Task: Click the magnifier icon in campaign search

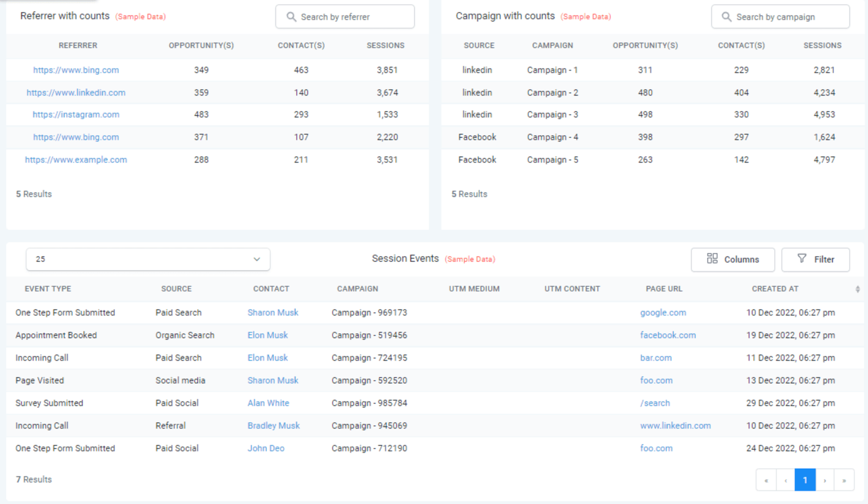Action: (x=726, y=17)
